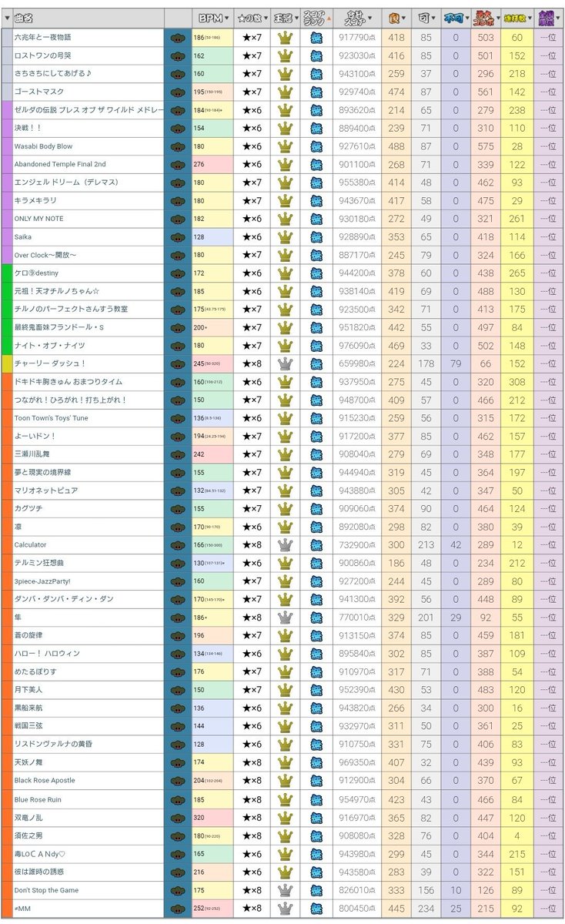Open the song チルノのパーフェクトさんすう教室
The width and height of the screenshot is (565, 924).
(x=71, y=309)
